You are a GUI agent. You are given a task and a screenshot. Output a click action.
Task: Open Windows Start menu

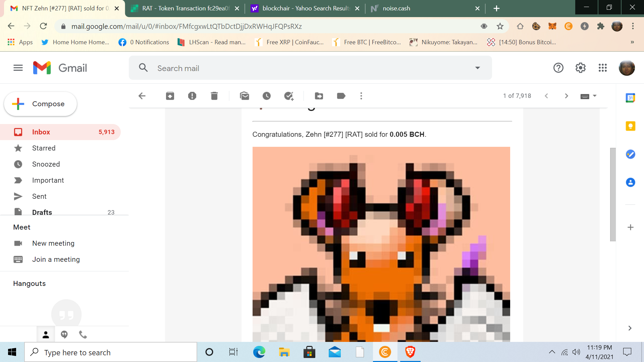12,352
